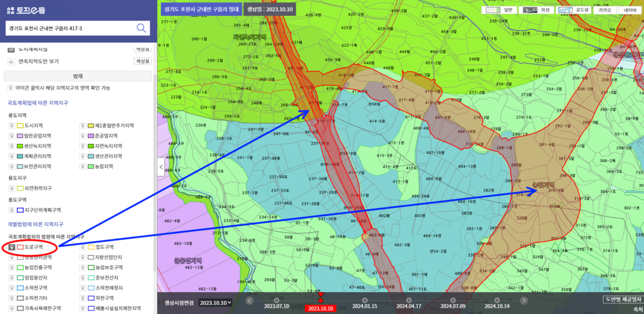The width and height of the screenshot is (644, 314).
Task: Click the pin icon beside 도시지역
Action: [11, 125]
